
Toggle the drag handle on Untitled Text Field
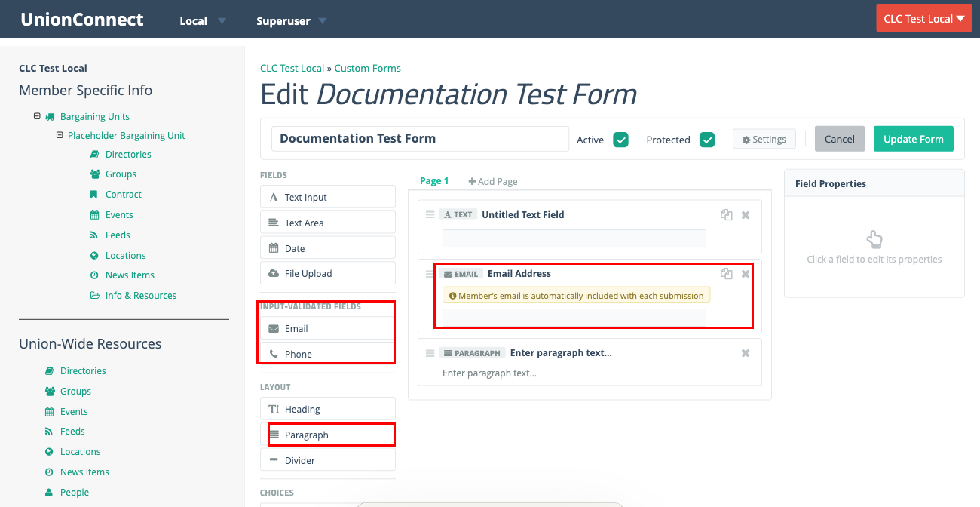[x=430, y=214]
